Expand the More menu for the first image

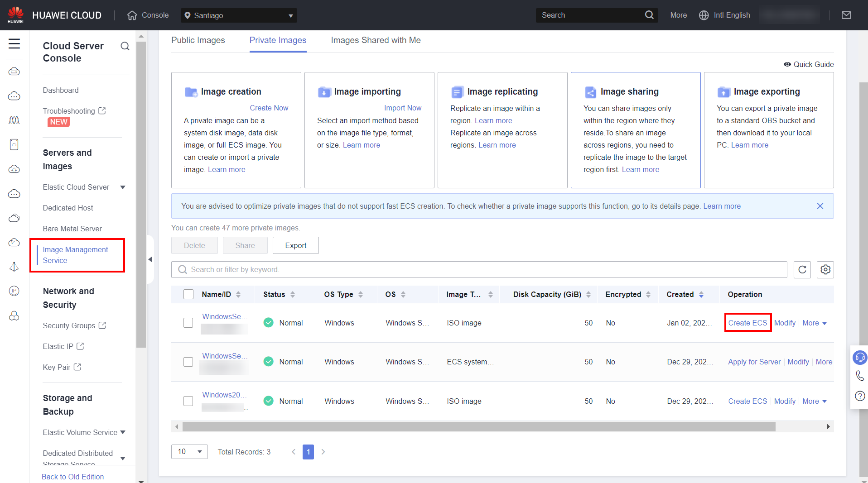pyautogui.click(x=814, y=323)
